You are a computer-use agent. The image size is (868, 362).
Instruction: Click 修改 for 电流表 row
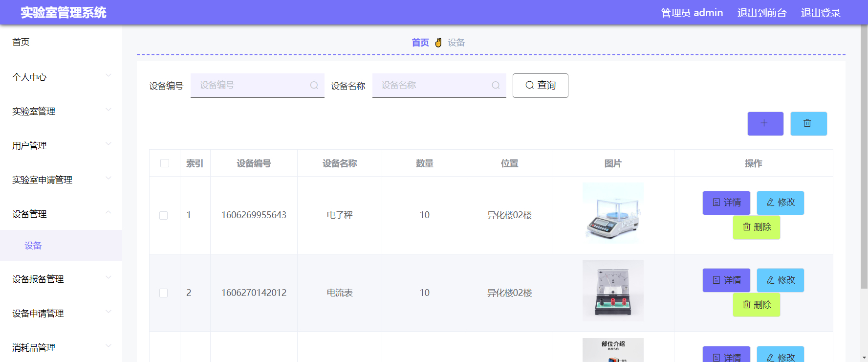click(781, 280)
